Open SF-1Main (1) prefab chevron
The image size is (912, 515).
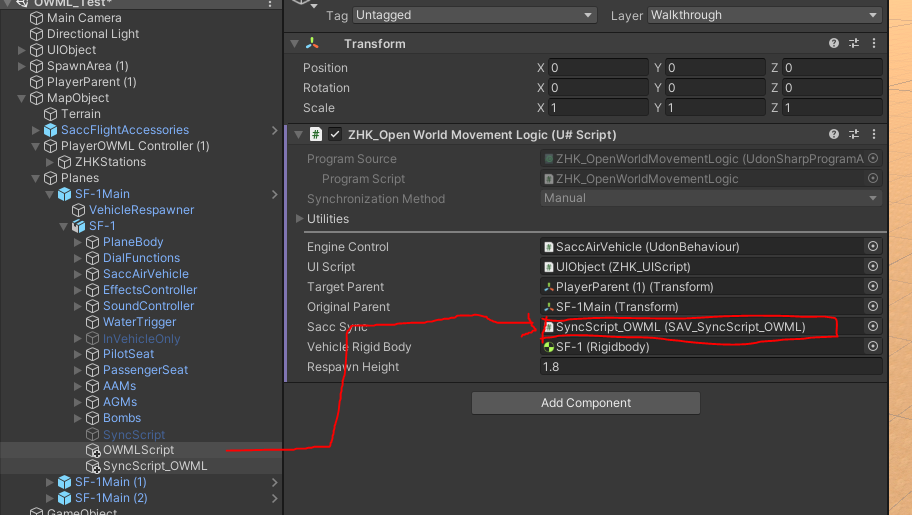[x=275, y=482]
